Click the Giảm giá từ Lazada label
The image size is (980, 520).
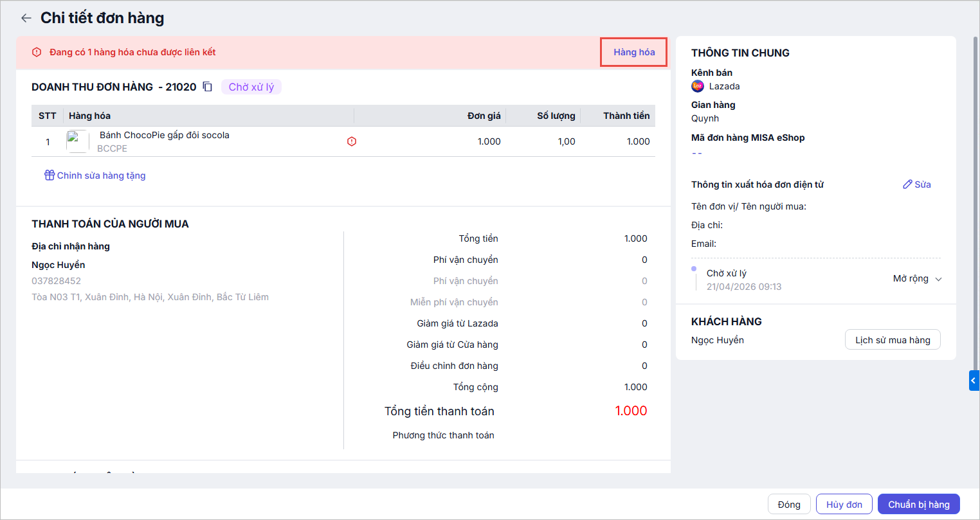pos(457,323)
